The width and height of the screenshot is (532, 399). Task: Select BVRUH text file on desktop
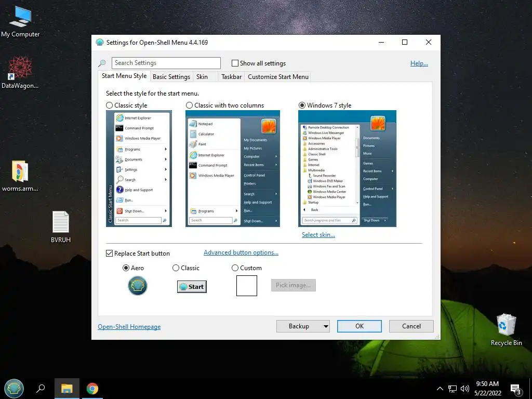pos(61,227)
